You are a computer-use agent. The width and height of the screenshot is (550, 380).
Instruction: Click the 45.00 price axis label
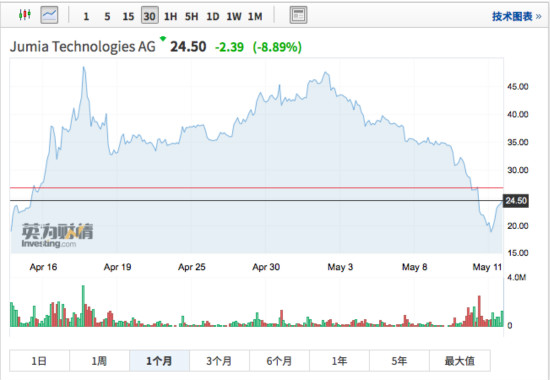point(518,87)
